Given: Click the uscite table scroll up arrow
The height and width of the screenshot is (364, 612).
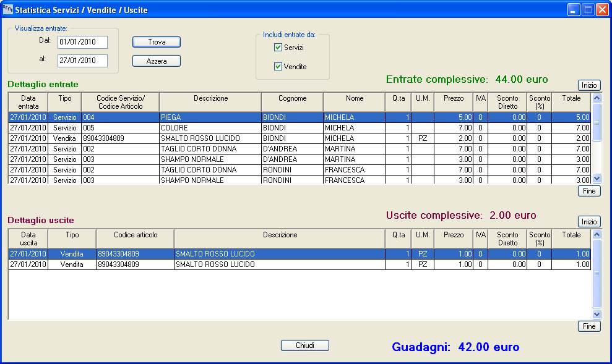Looking at the screenshot, I should pos(597,234).
